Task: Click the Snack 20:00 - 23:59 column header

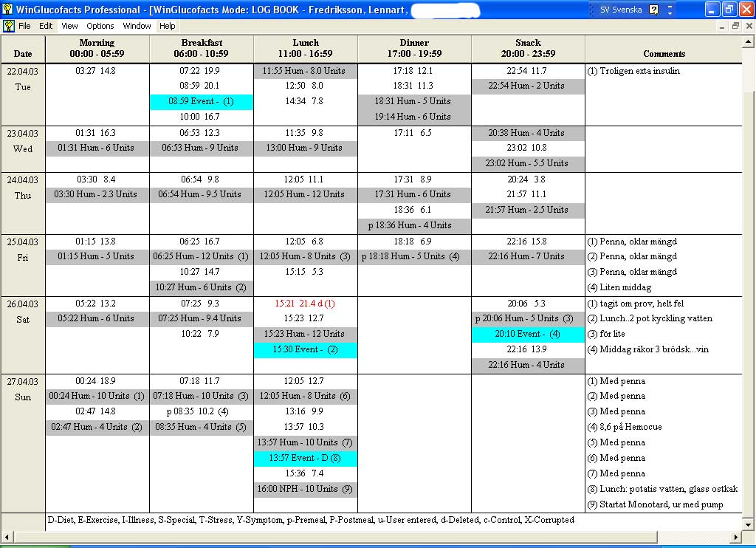Action: coord(528,49)
